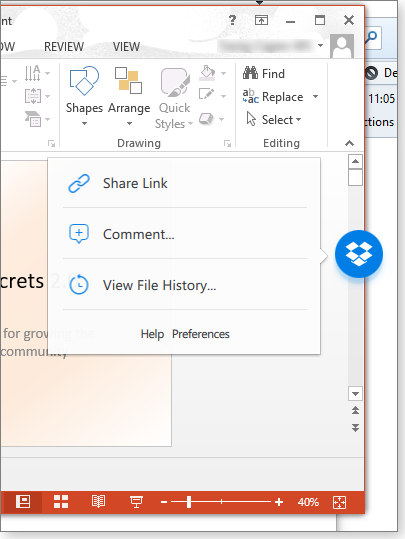Click the zoom in plus button
405x539 pixels.
tap(279, 502)
